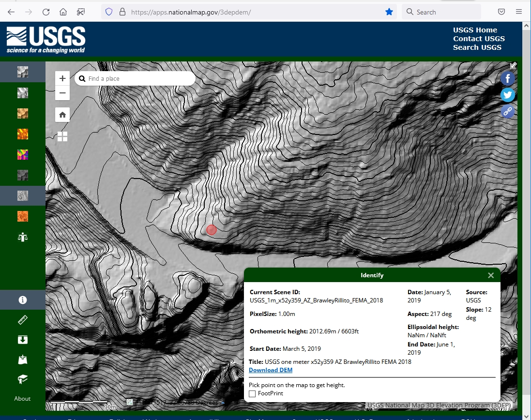This screenshot has height=420, width=531.
Task: Open the About sidebar item
Action: (22, 399)
